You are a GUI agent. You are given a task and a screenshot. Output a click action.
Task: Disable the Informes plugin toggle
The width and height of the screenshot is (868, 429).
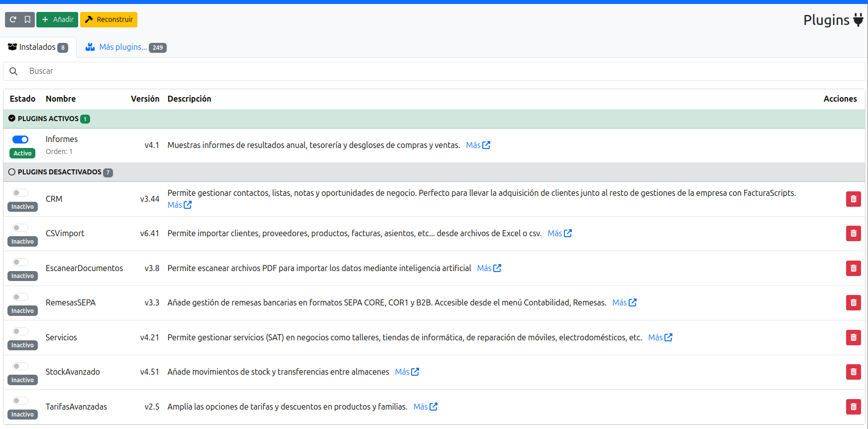pyautogui.click(x=20, y=140)
